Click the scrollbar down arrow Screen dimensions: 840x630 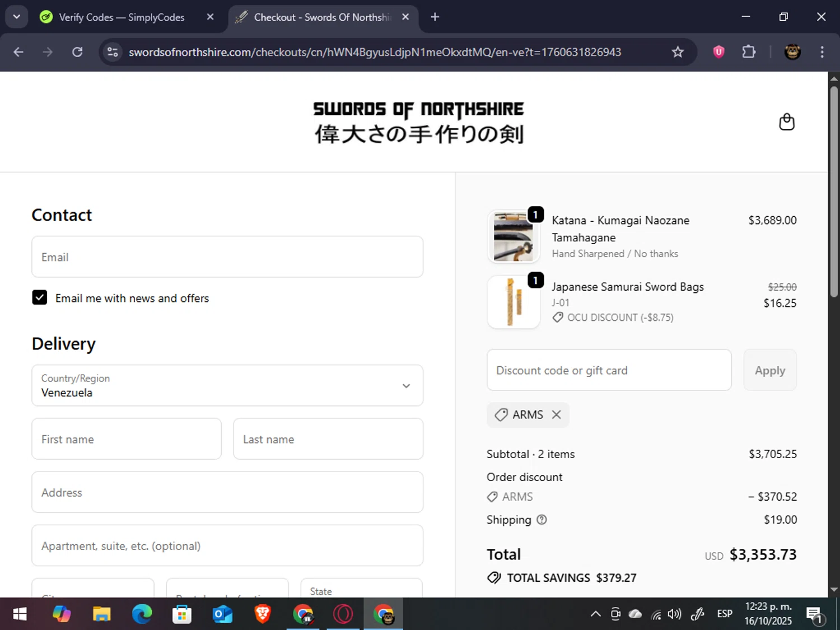click(834, 590)
